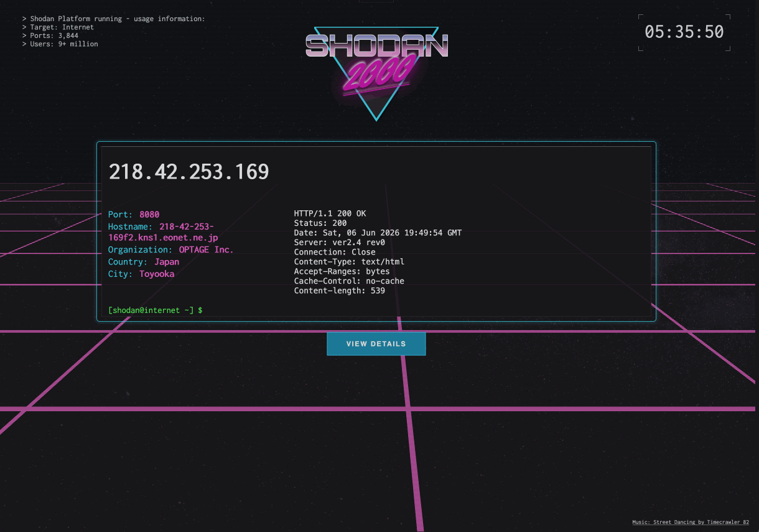Viewport: 759px width, 532px height.
Task: Click the Shodan Platform running usage information line
Action: tap(113, 19)
